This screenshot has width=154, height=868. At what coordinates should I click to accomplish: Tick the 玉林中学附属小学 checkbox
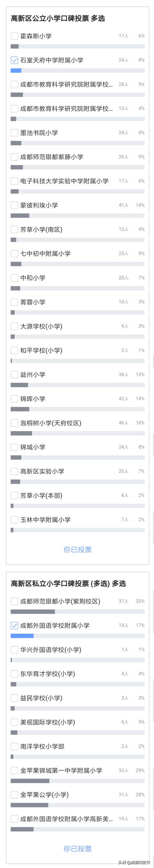(14, 520)
